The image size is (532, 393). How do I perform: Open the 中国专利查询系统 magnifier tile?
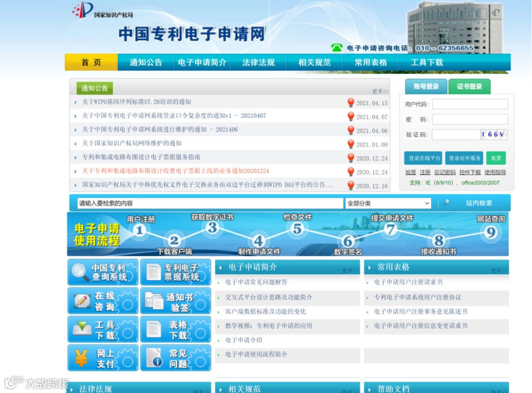coord(103,272)
